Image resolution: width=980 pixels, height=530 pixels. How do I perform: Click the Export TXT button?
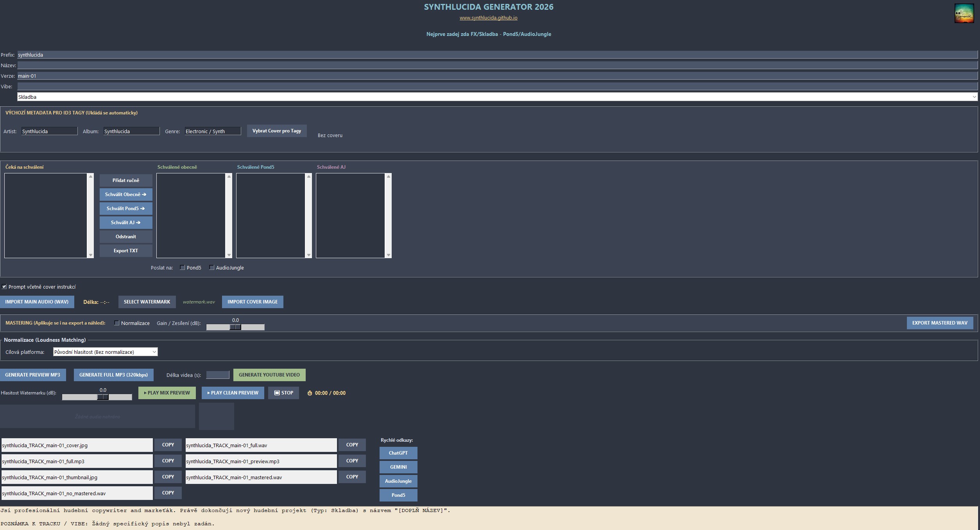pyautogui.click(x=126, y=251)
